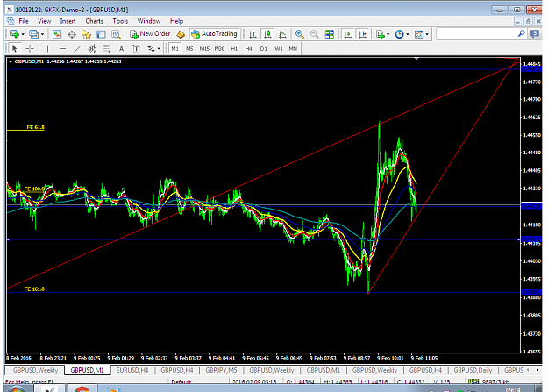
Task: Switch to bar chart display
Action: pos(253,34)
